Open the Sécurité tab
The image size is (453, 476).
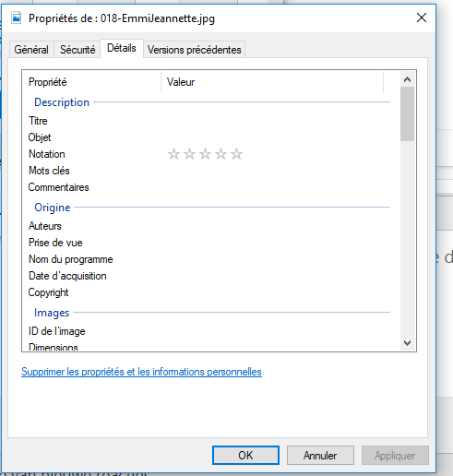[77, 50]
